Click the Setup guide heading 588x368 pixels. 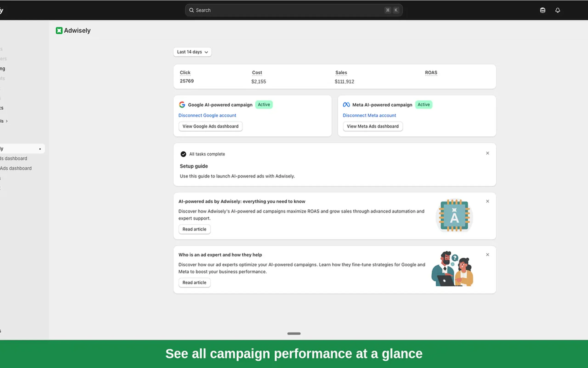coord(194,166)
